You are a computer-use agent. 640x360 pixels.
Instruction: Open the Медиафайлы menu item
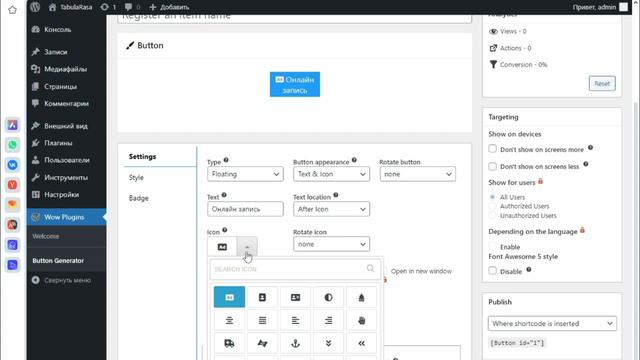pos(66,69)
